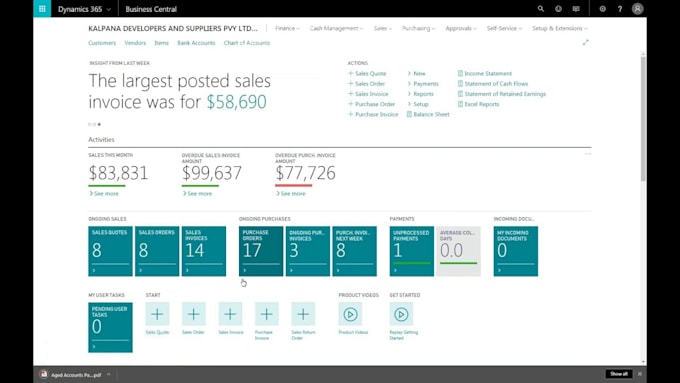
Task: Go to the Customers list
Action: click(x=102, y=43)
